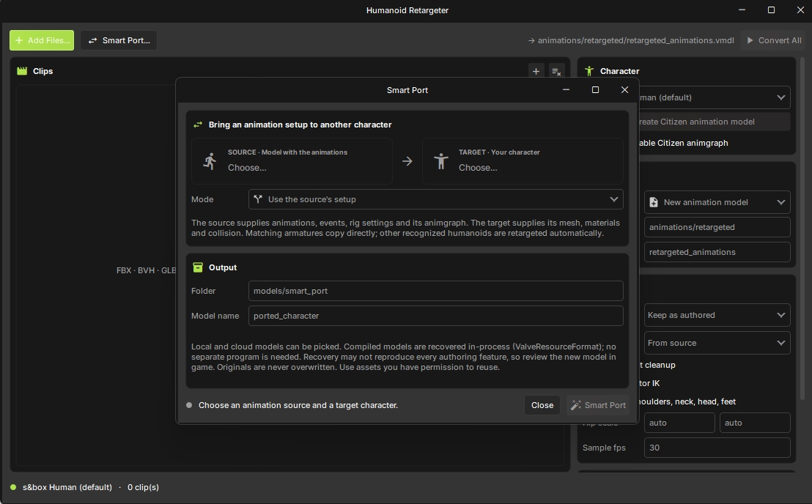This screenshot has height=504, width=812.
Task: Click the Smart Port wand button in the dialog footer
Action: (598, 405)
